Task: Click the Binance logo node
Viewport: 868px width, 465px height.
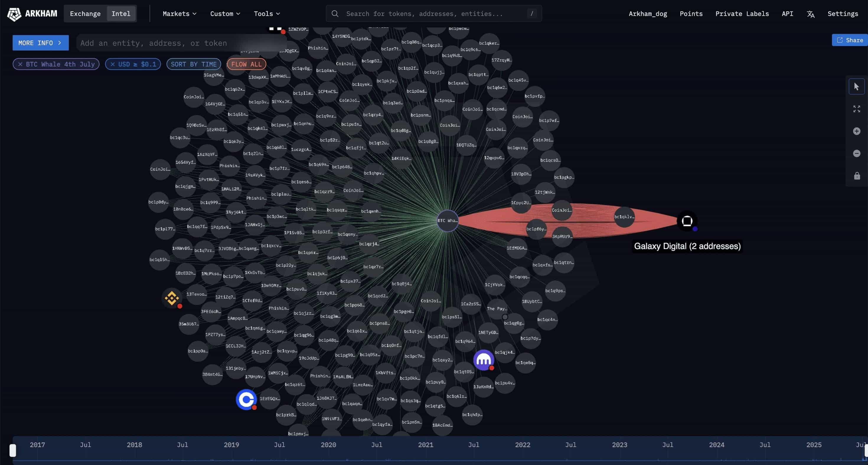Action: [x=172, y=298]
